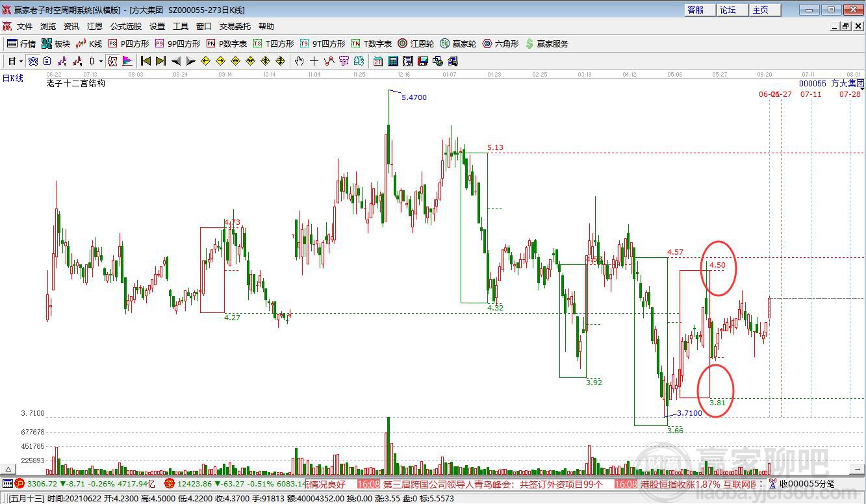Click the 4.57 red price label

(675, 252)
